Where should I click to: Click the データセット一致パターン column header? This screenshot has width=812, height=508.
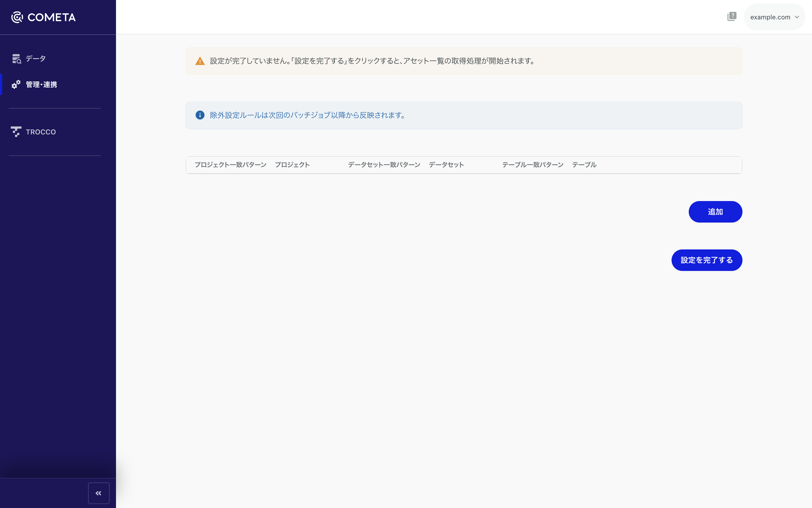coord(384,164)
